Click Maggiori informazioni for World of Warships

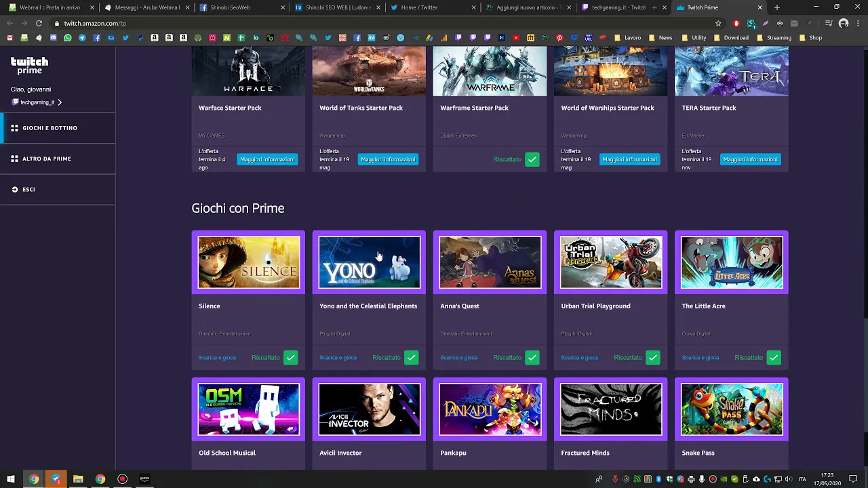pos(629,159)
